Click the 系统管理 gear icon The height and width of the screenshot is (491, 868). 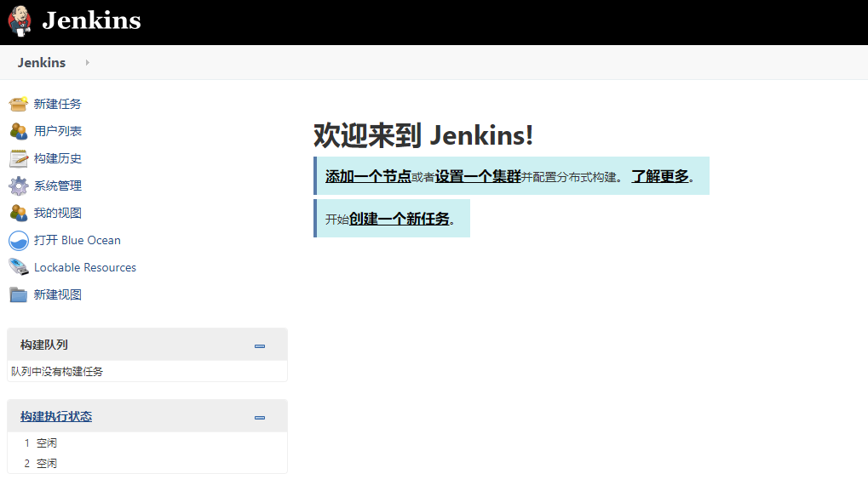tap(18, 186)
